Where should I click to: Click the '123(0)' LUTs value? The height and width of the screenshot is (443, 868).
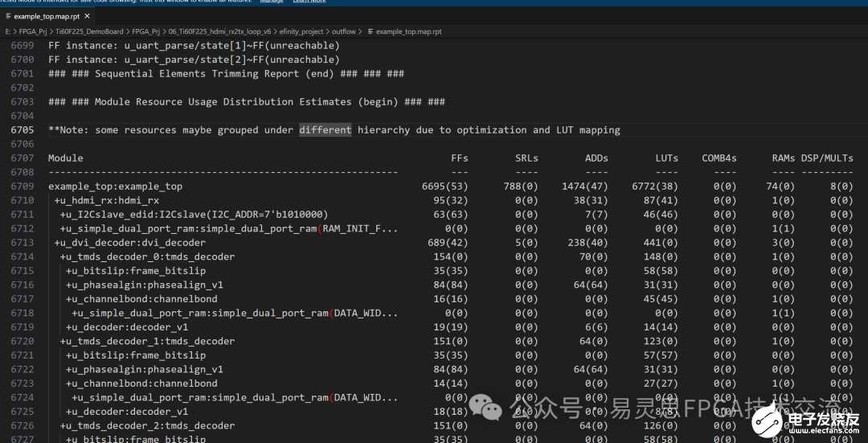click(661, 341)
